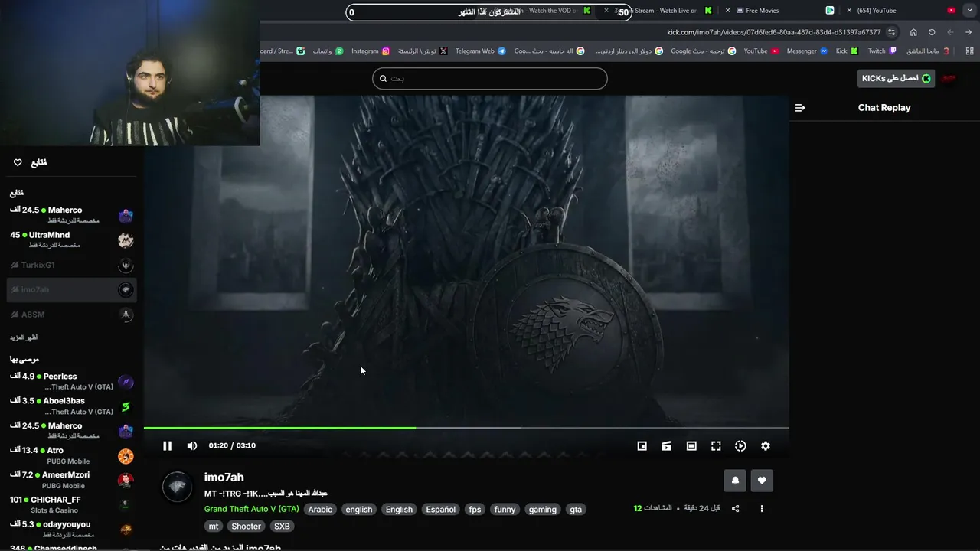This screenshot has width=980, height=551.
Task: Toggle picture-in-picture mini player
Action: (642, 446)
